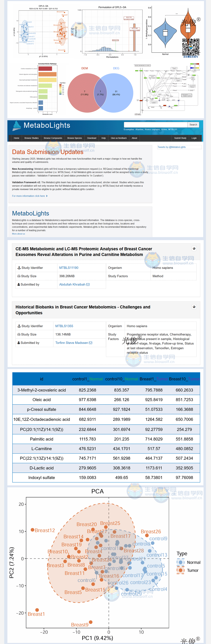Viewport: 211px width, 644px height.
Task: Open the About page
Action: [135, 138]
